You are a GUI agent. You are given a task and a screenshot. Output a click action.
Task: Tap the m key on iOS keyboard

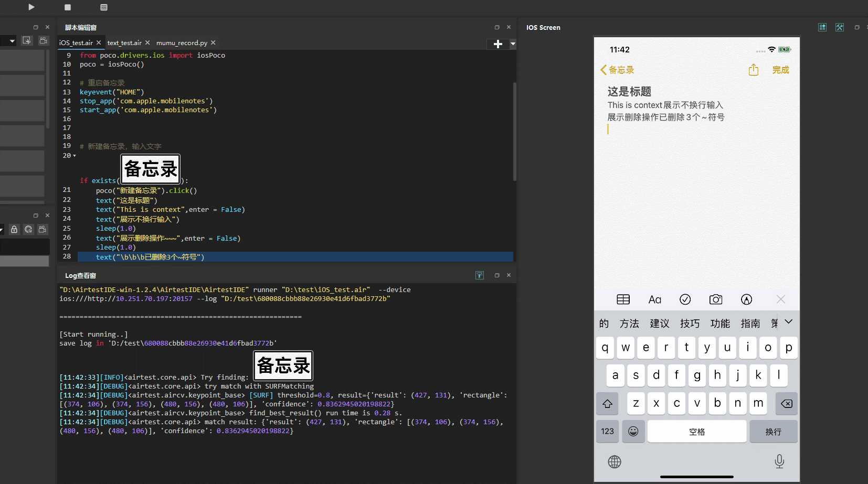[758, 403]
